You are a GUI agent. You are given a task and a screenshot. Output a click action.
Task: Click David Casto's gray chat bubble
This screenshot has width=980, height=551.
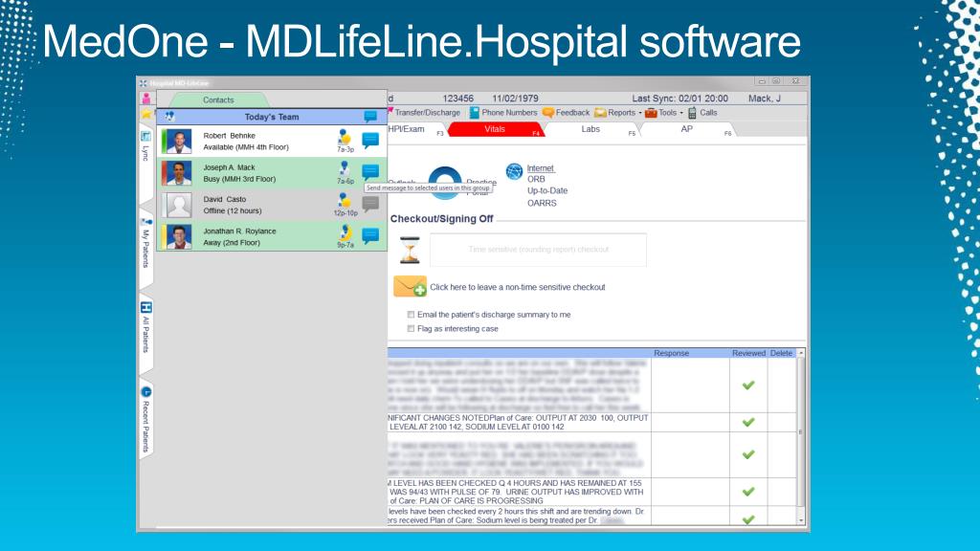[x=370, y=204]
